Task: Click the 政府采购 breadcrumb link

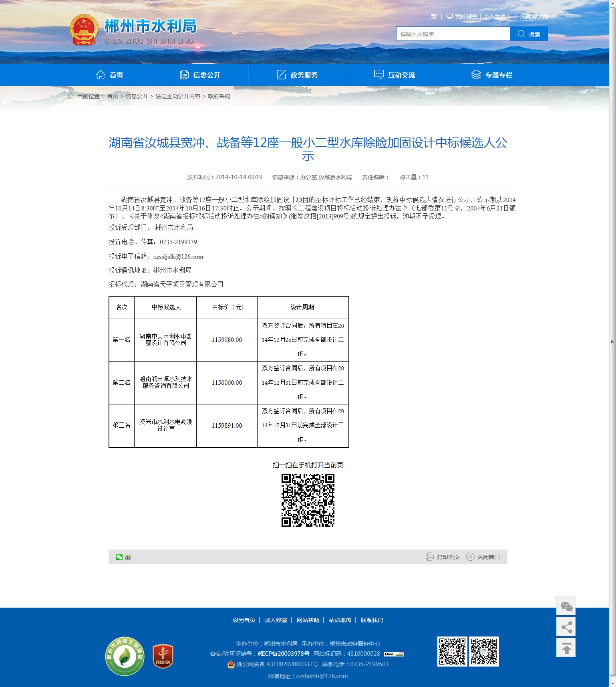Action: click(x=219, y=96)
